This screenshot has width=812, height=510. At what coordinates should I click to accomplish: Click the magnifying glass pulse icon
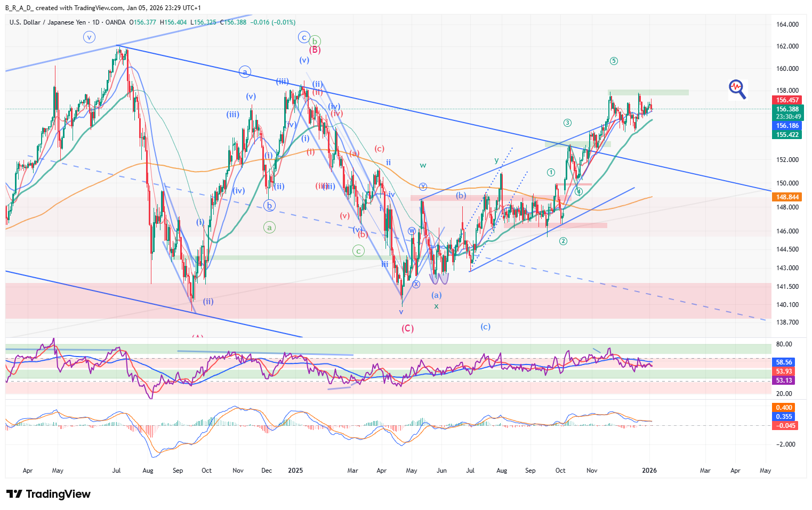[737, 89]
